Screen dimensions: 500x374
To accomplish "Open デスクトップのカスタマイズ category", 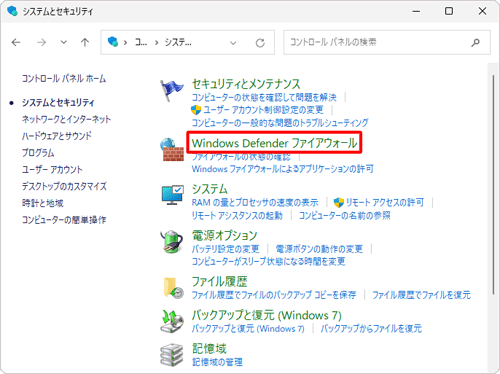I will (64, 186).
